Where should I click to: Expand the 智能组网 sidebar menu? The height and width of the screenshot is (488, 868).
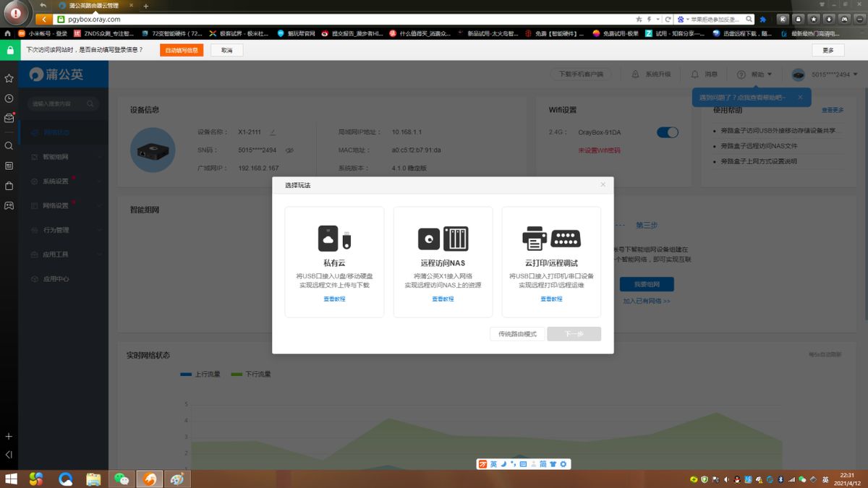[63, 157]
